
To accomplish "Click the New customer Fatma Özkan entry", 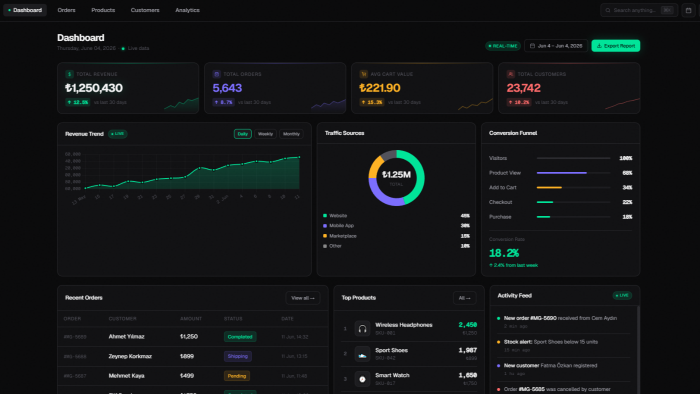I will point(563,369).
